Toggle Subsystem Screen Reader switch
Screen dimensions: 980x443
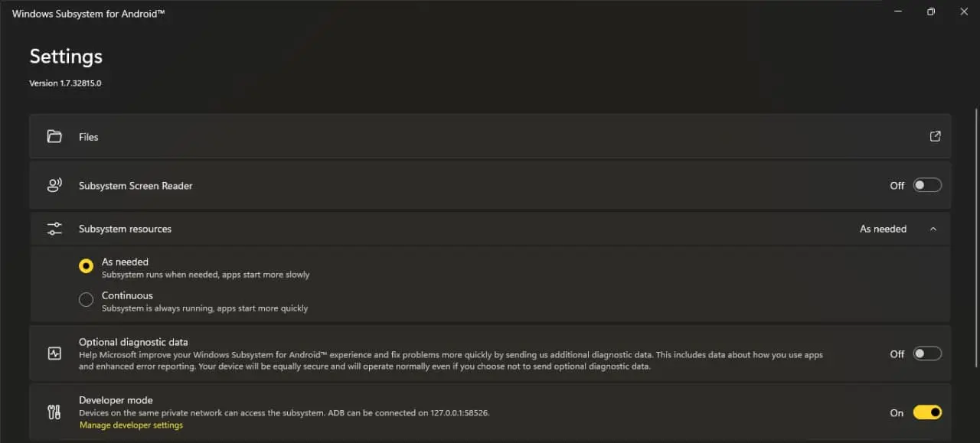pyautogui.click(x=927, y=185)
